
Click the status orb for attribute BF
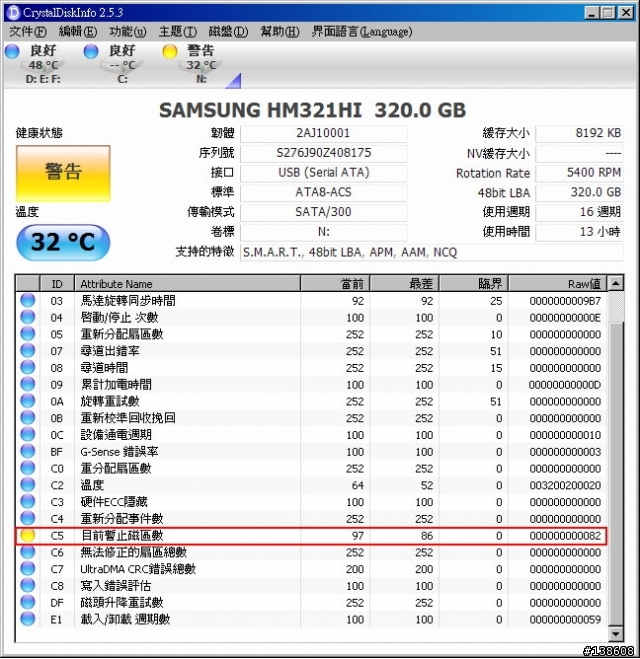pyautogui.click(x=28, y=451)
